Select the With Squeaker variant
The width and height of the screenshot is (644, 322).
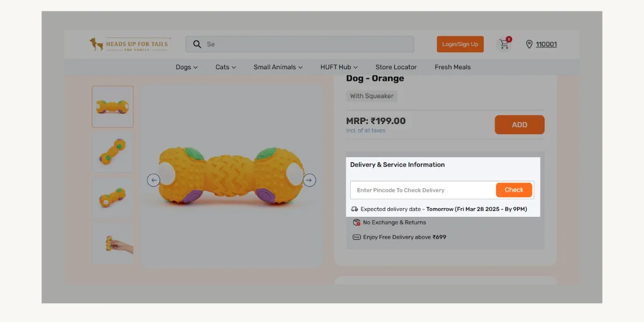[x=371, y=96]
